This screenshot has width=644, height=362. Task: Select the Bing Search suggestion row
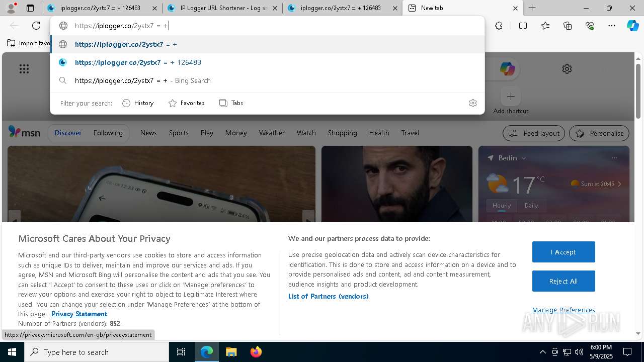pos(267,80)
